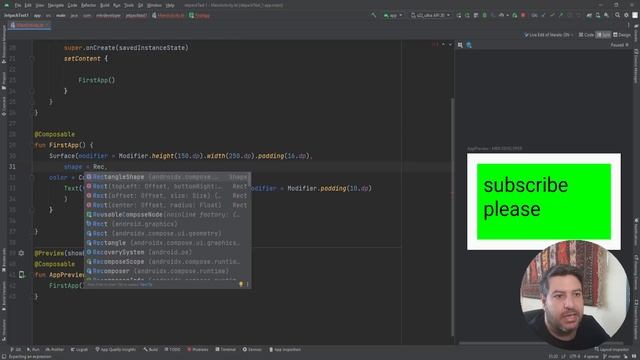Open the TODO tool window
Screen dimensions: 640x360
click(x=172, y=349)
